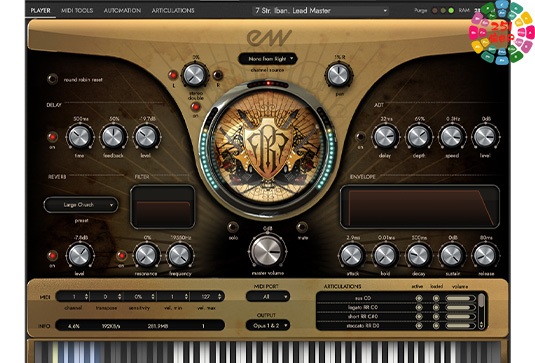
Task: Click the round robin reset button
Action: [x=53, y=79]
